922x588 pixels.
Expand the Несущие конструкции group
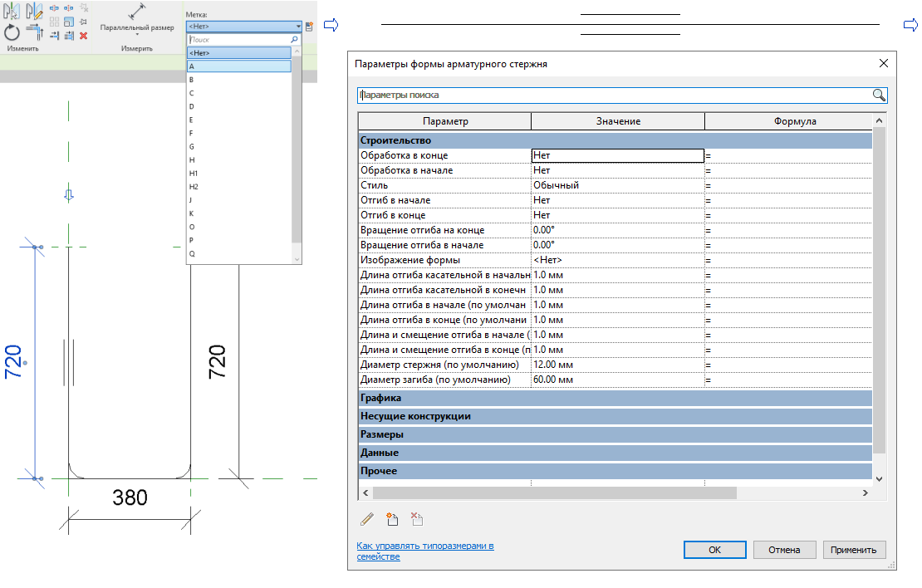click(x=615, y=416)
